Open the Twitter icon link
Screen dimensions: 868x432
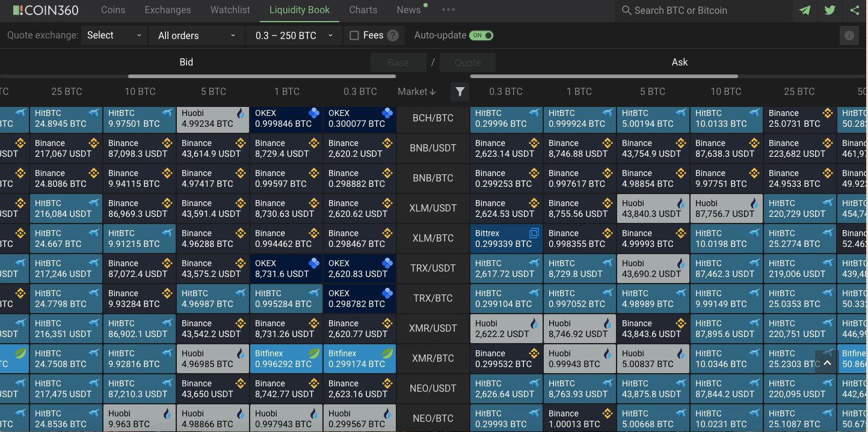tap(830, 10)
